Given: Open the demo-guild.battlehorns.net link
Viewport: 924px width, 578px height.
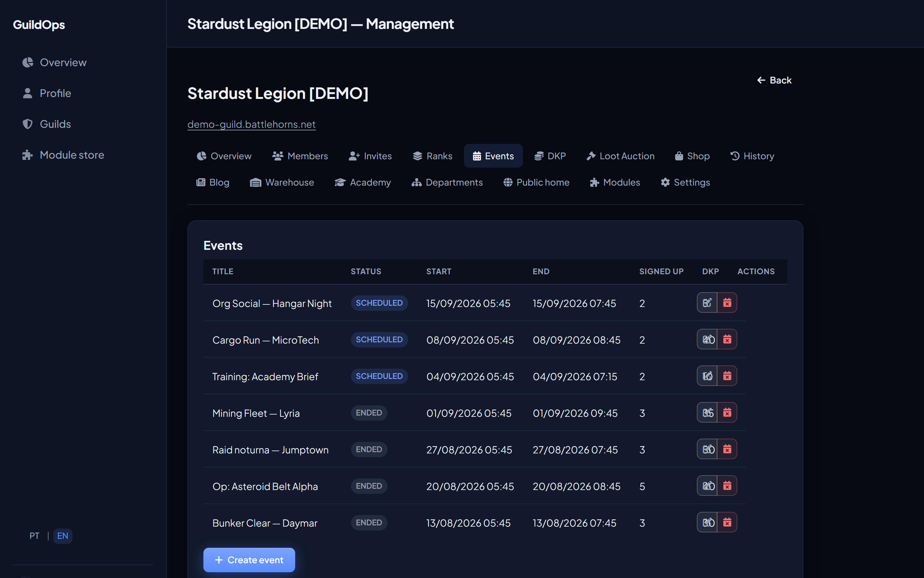Looking at the screenshot, I should click(x=252, y=124).
